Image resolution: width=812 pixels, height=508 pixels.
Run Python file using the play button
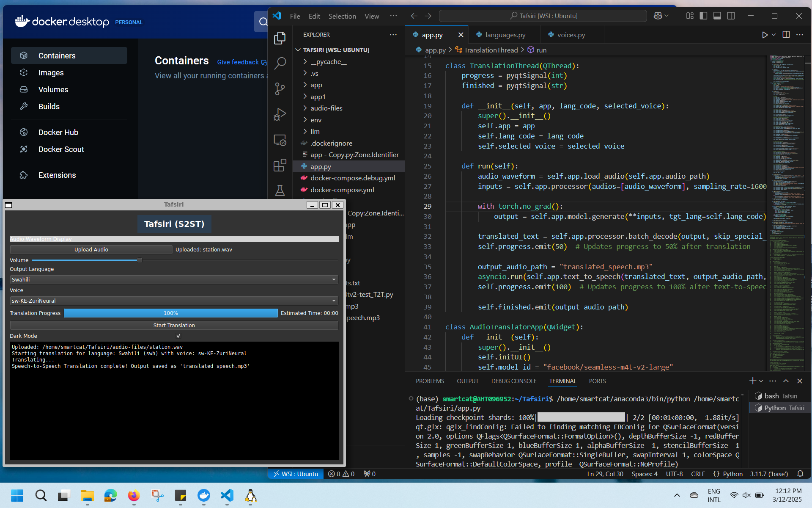pos(765,35)
